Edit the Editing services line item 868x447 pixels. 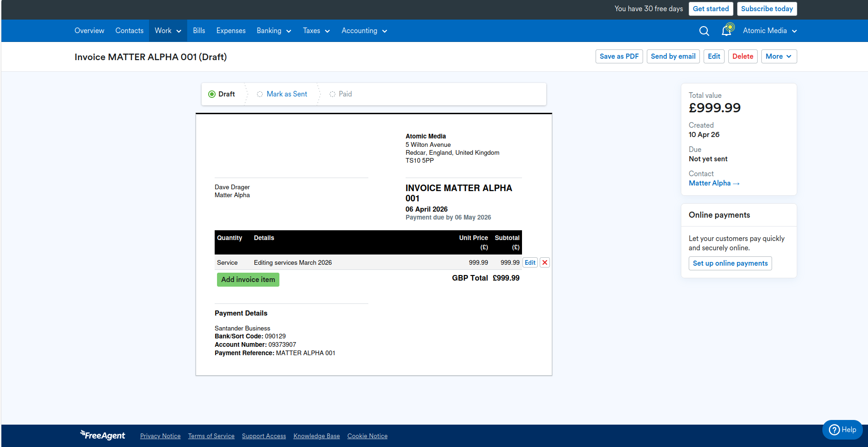point(529,262)
